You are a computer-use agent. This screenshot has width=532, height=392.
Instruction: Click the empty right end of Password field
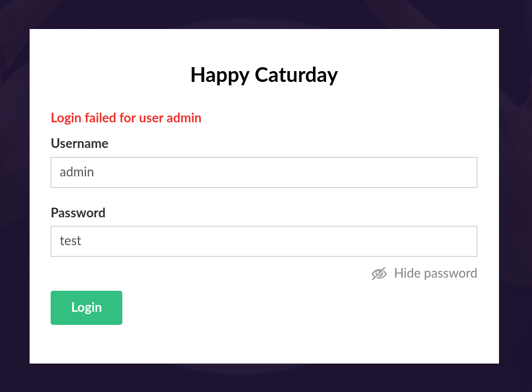click(x=444, y=241)
